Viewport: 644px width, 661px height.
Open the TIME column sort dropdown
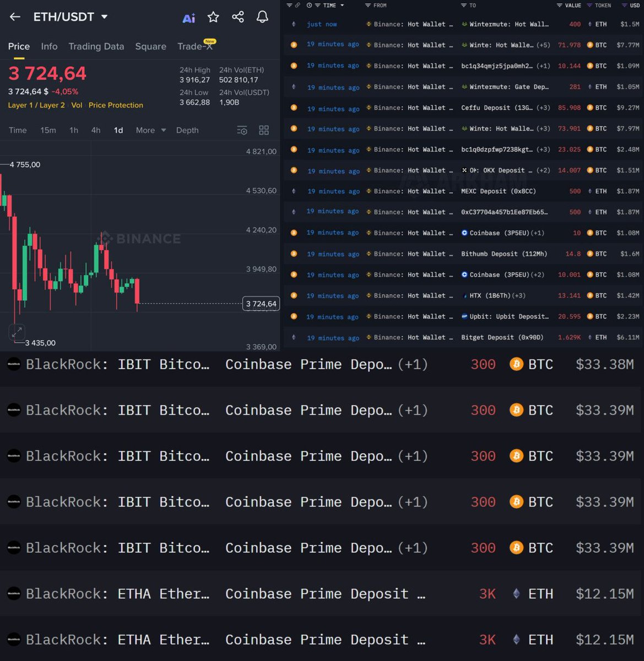(x=342, y=6)
